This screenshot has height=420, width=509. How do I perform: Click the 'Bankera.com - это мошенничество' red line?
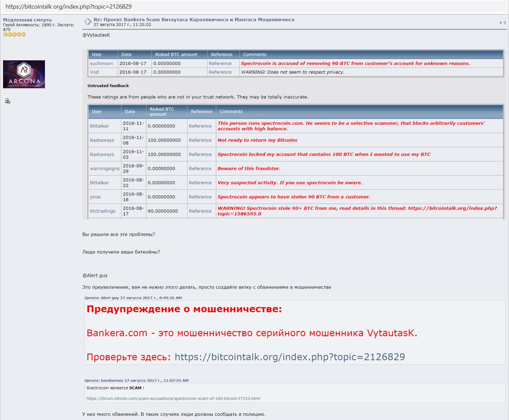tap(252, 333)
